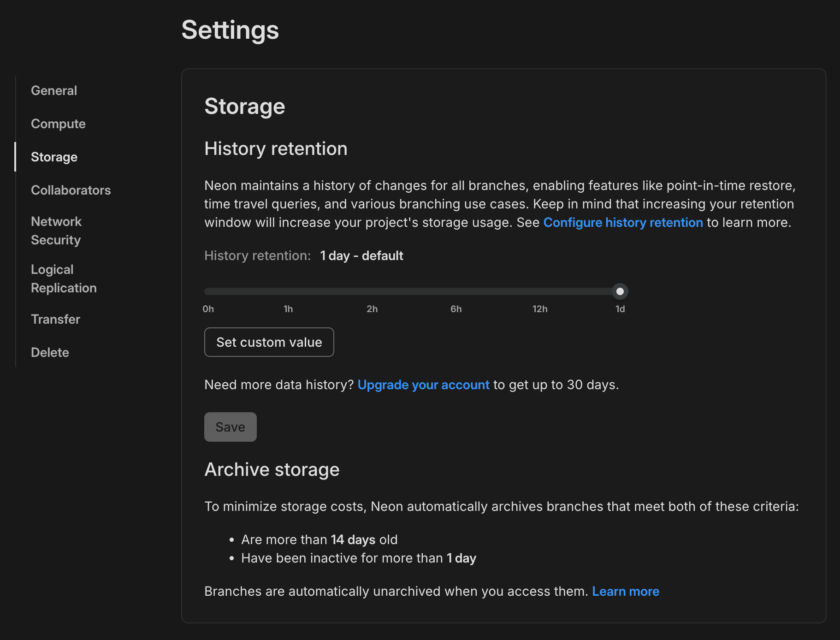The width and height of the screenshot is (840, 640).
Task: Follow the Upgrade your account link
Action: pyautogui.click(x=423, y=385)
